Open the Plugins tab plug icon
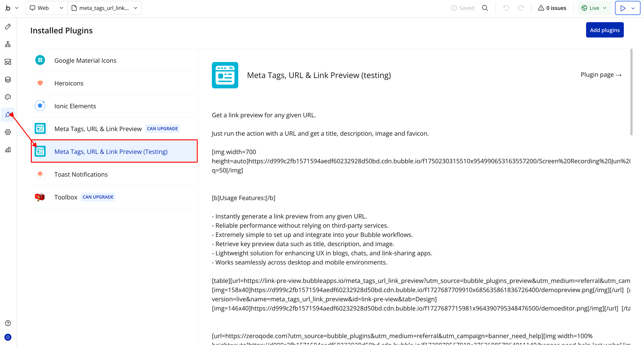 pos(8,115)
